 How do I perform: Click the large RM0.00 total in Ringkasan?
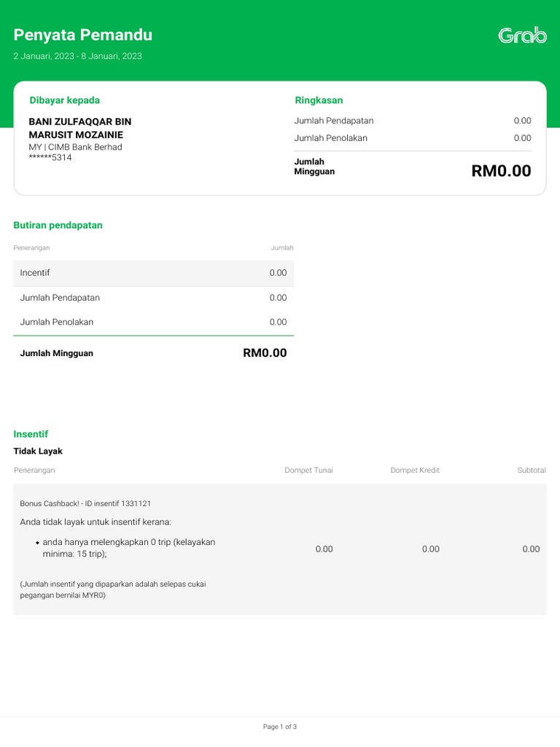501,171
